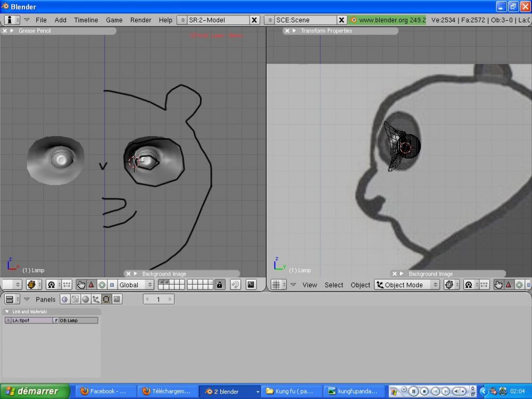Screen dimensions: 532x399
Task: Open the Help menu
Action: tap(165, 20)
